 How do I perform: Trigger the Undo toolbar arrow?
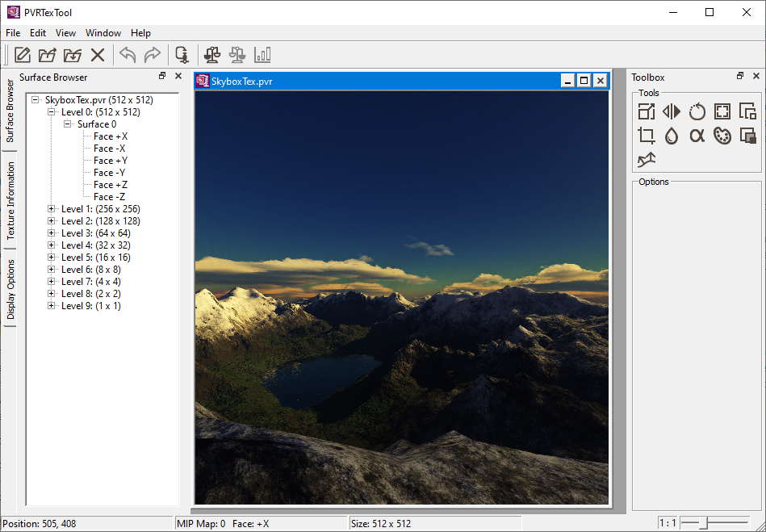128,55
